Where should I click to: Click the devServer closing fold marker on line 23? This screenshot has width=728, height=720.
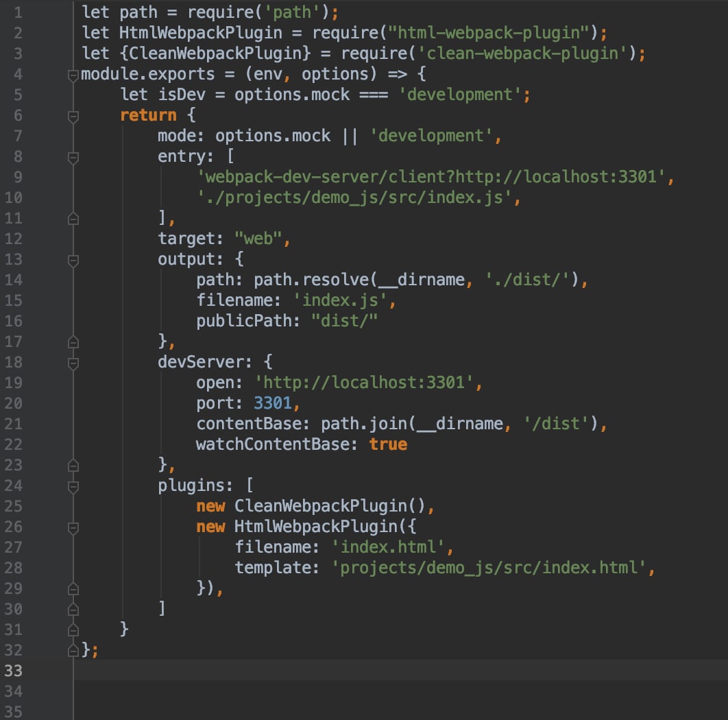pyautogui.click(x=73, y=466)
